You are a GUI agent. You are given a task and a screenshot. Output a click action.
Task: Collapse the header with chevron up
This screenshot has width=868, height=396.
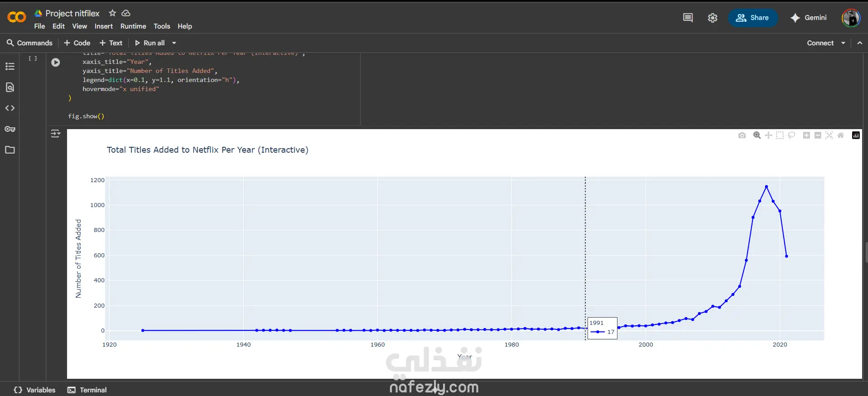click(860, 43)
